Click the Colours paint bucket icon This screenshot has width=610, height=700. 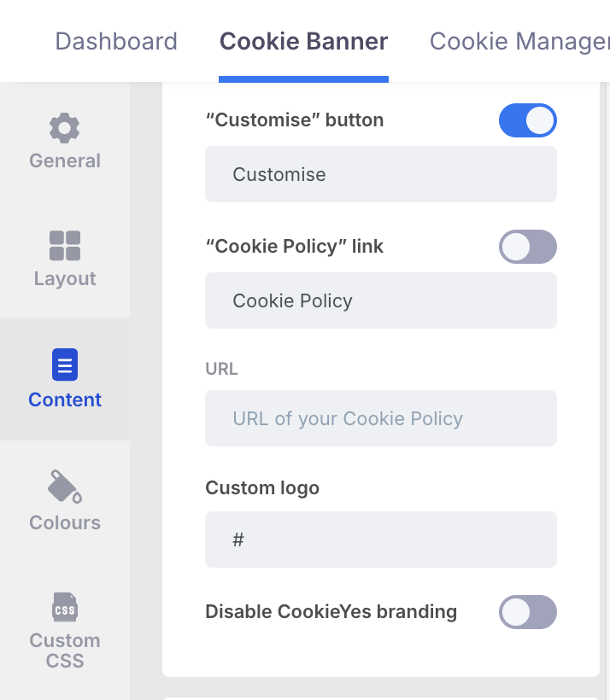pos(65,487)
